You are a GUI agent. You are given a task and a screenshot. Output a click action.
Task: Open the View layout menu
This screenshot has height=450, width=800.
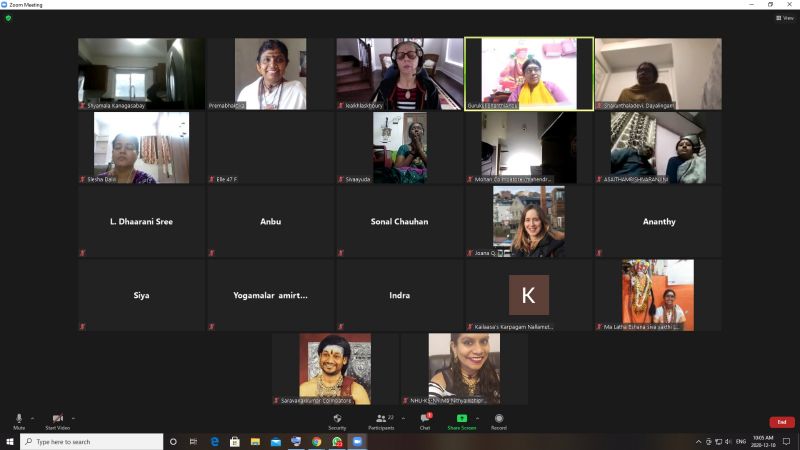click(784, 18)
